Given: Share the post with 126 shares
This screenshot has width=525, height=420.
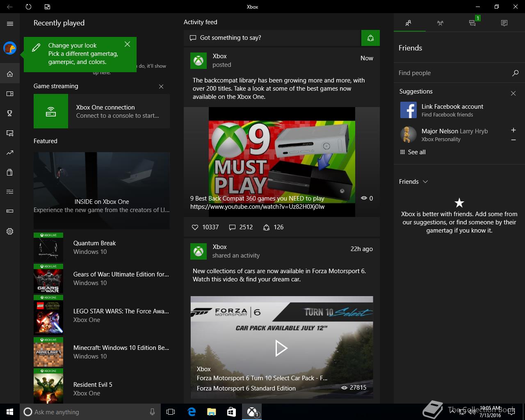Looking at the screenshot, I should [x=266, y=227].
